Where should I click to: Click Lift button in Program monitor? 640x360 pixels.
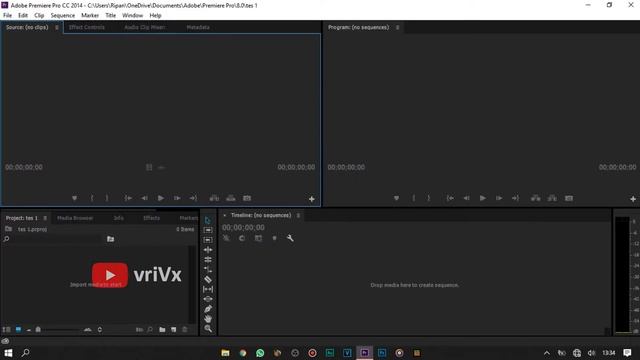pos(536,198)
